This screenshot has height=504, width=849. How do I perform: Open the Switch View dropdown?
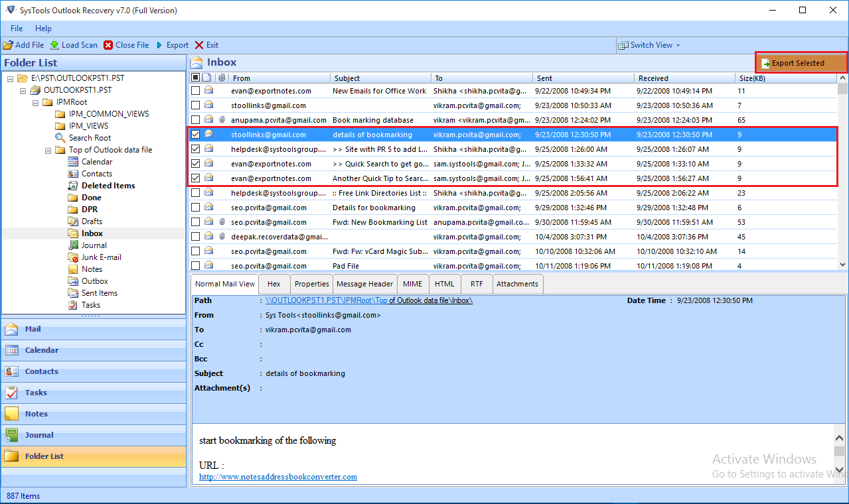click(649, 45)
